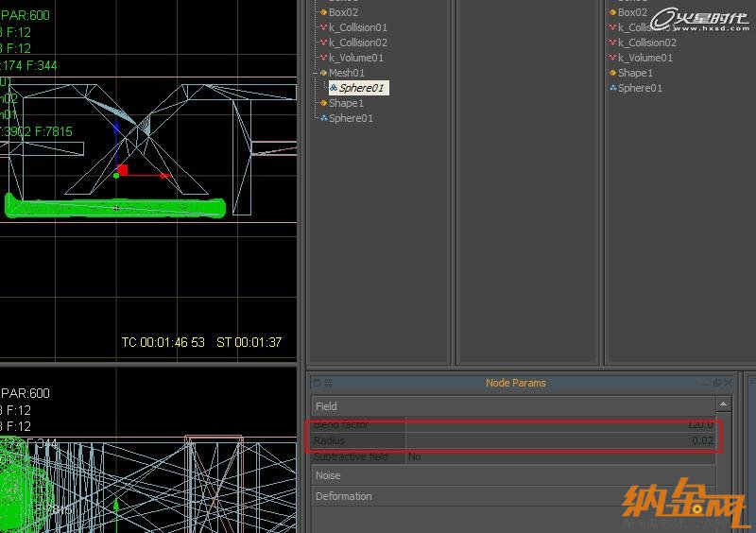
Task: Select Shape1 in the left node tree
Action: click(346, 103)
